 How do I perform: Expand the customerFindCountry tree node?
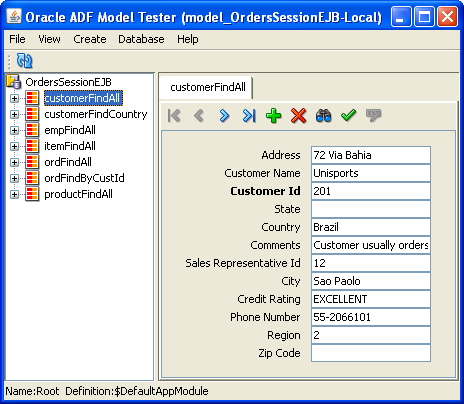click(x=14, y=114)
